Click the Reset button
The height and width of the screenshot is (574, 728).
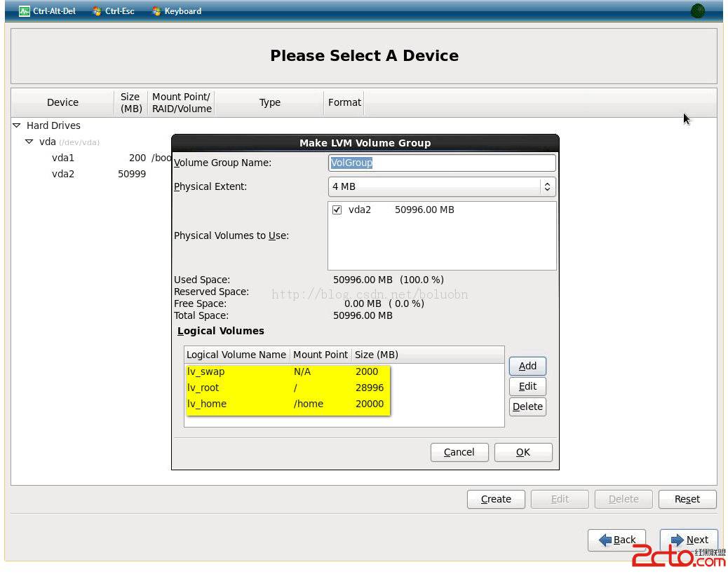[x=687, y=499]
